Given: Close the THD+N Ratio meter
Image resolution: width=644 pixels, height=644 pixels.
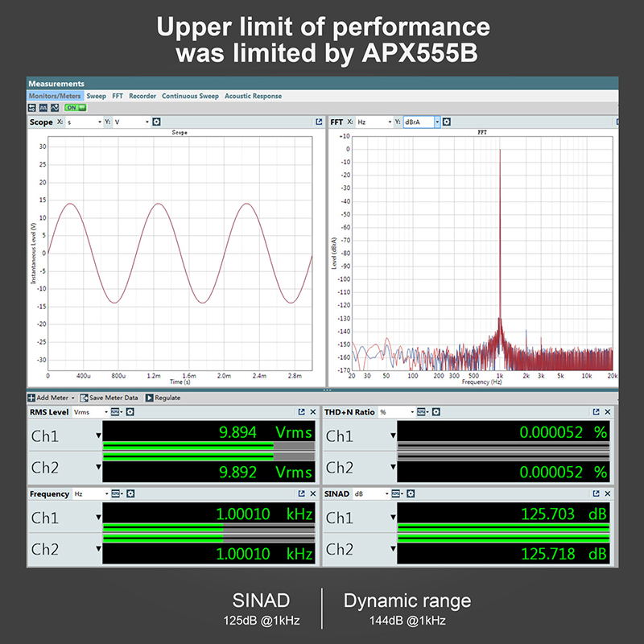Looking at the screenshot, I should pos(608,412).
